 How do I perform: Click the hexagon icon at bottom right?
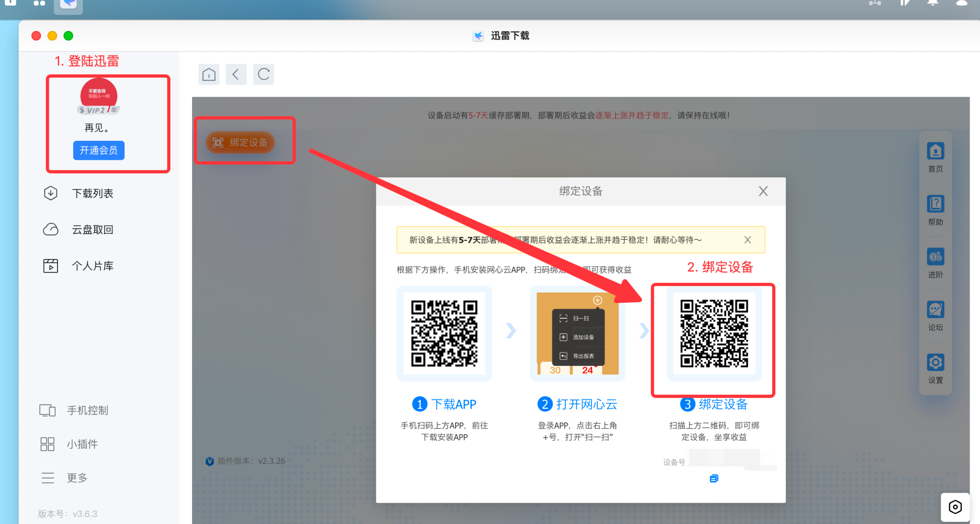click(x=955, y=507)
